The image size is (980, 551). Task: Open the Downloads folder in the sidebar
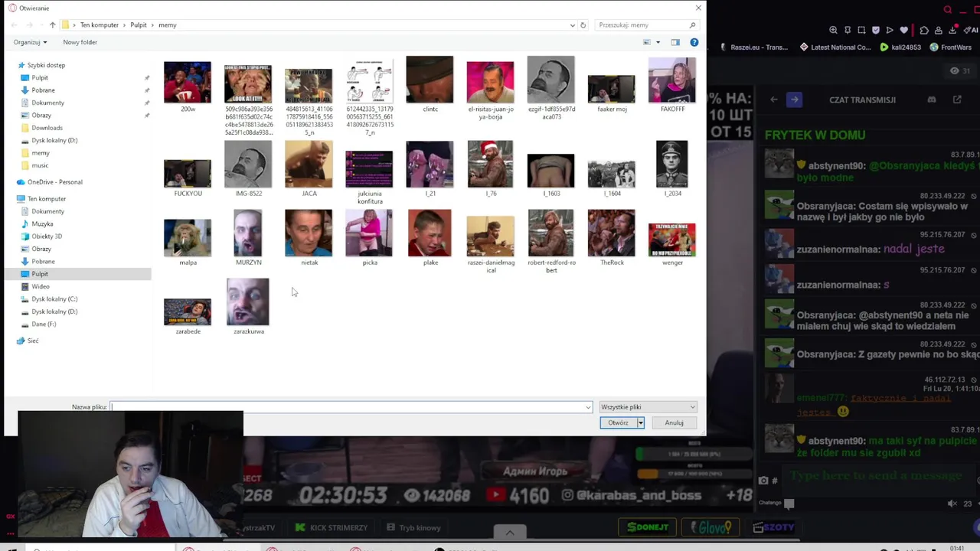click(47, 128)
